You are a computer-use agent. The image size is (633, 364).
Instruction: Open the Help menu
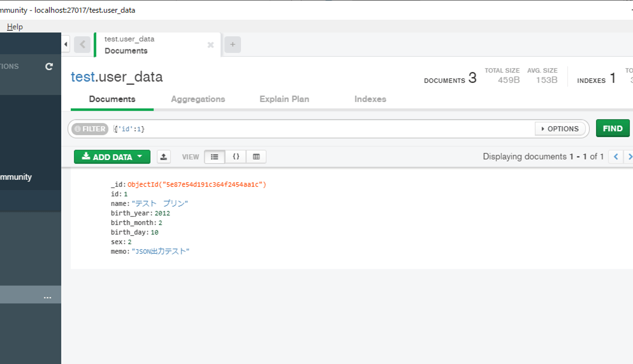pyautogui.click(x=15, y=27)
